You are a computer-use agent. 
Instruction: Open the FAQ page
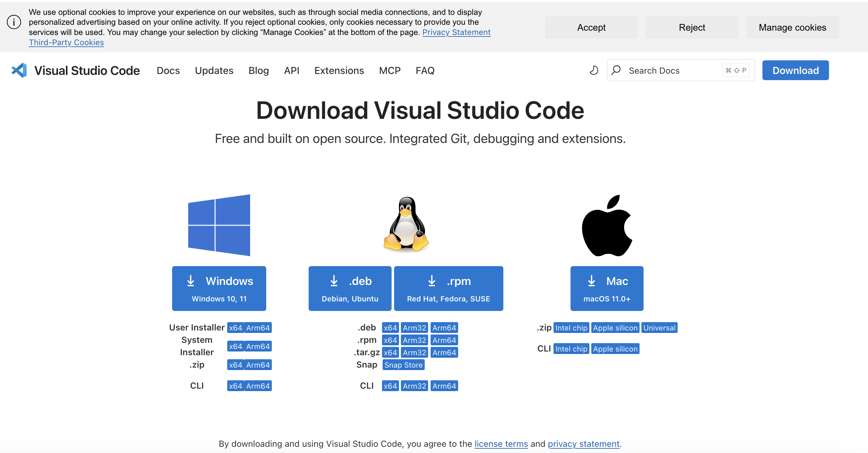point(425,70)
